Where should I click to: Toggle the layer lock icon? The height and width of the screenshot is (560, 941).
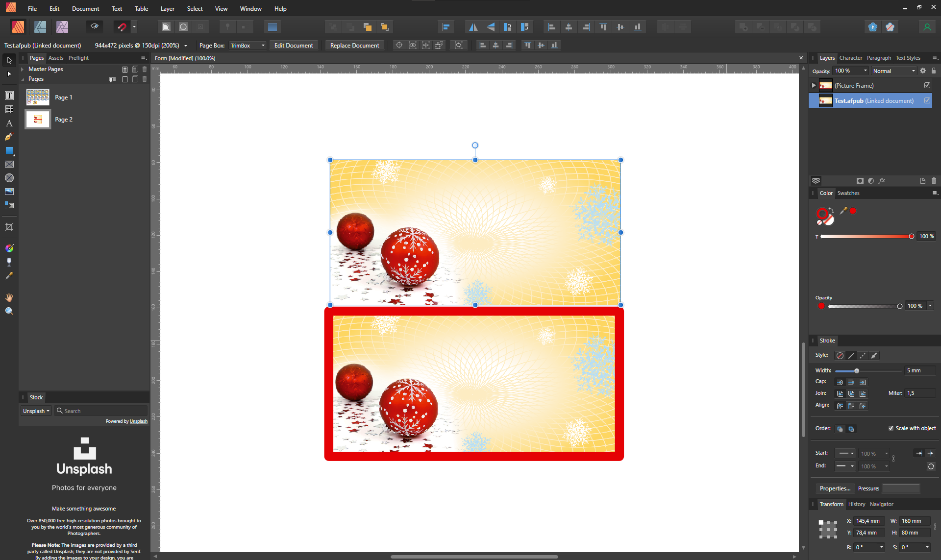pos(934,71)
